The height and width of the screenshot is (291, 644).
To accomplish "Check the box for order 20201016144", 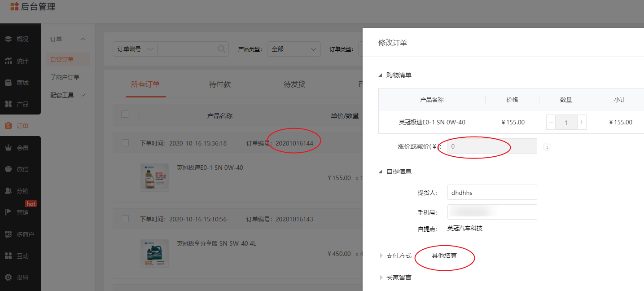I will (125, 143).
